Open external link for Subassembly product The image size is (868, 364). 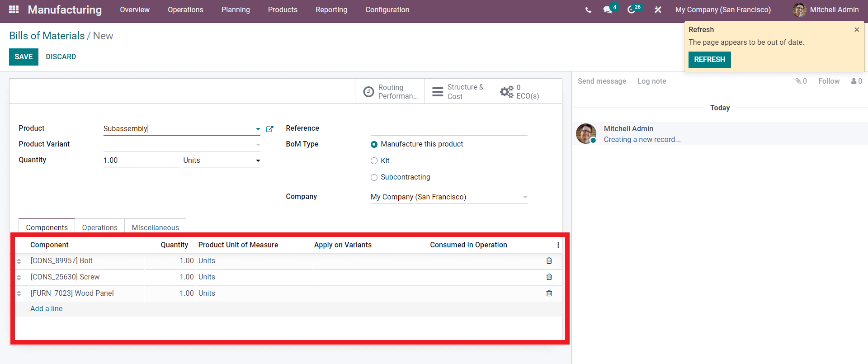point(270,129)
